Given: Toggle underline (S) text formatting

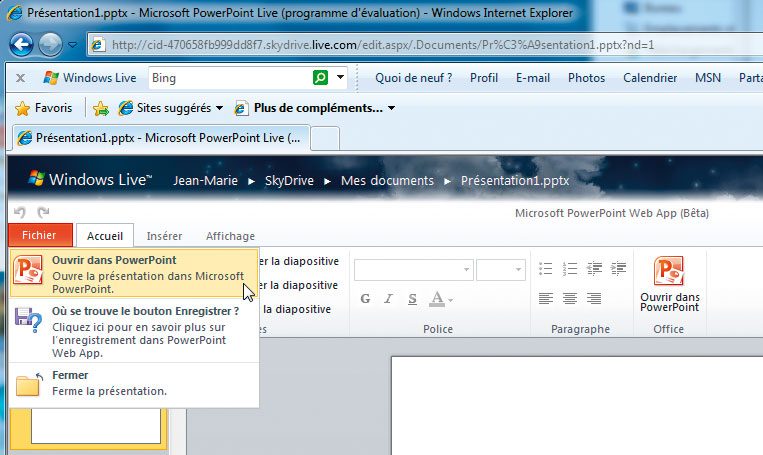Looking at the screenshot, I should point(411,299).
